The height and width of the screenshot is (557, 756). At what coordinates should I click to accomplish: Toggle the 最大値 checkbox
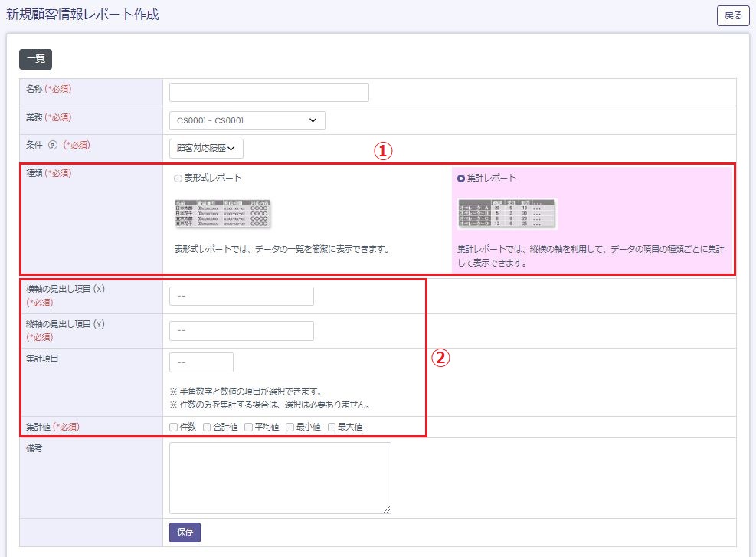tap(332, 428)
